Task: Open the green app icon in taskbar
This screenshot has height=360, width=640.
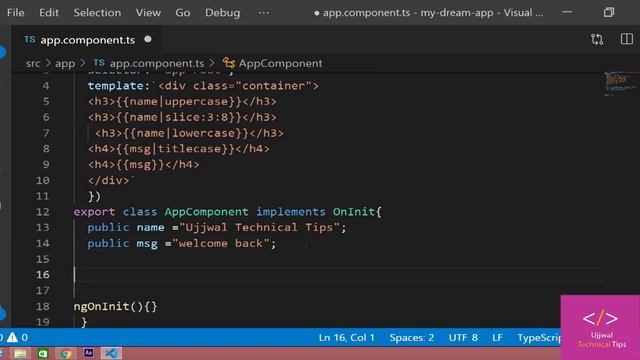Action: pos(43,353)
